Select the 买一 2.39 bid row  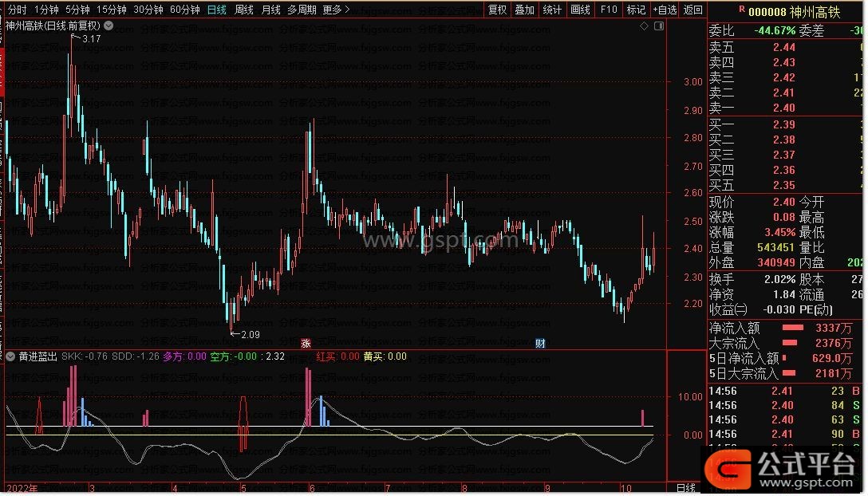pyautogui.click(x=785, y=124)
